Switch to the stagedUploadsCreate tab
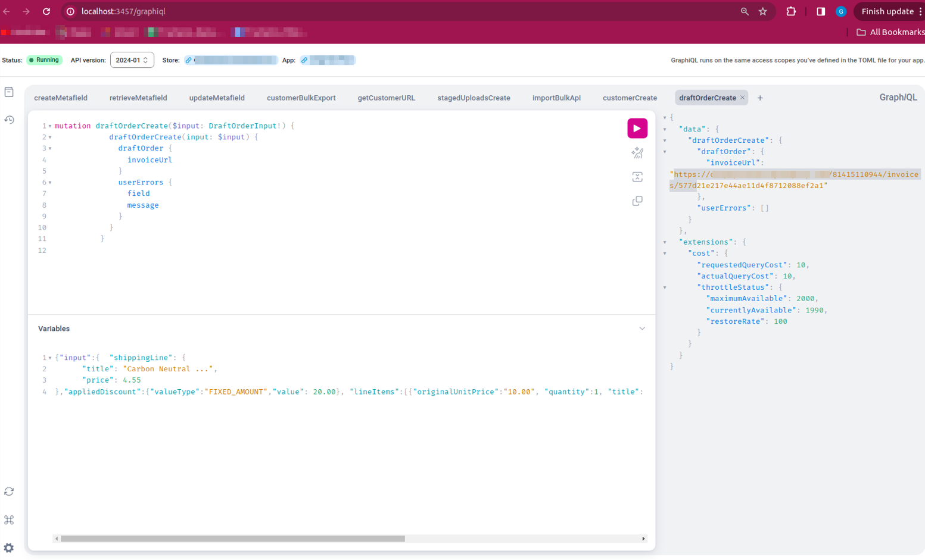Viewport: 925px width, 560px height. pos(474,98)
